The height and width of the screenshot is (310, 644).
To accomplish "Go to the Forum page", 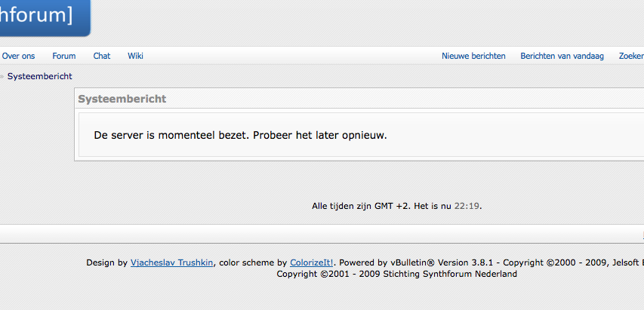I will tap(64, 56).
